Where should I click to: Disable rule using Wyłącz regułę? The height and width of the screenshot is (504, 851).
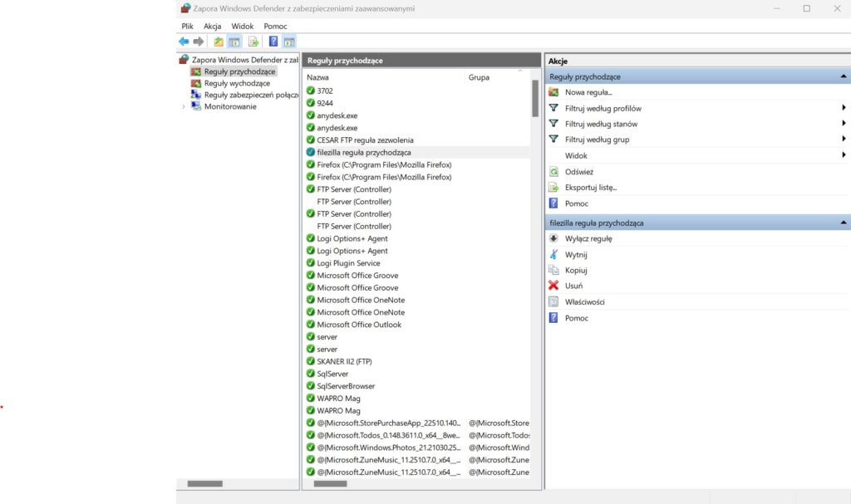point(588,238)
